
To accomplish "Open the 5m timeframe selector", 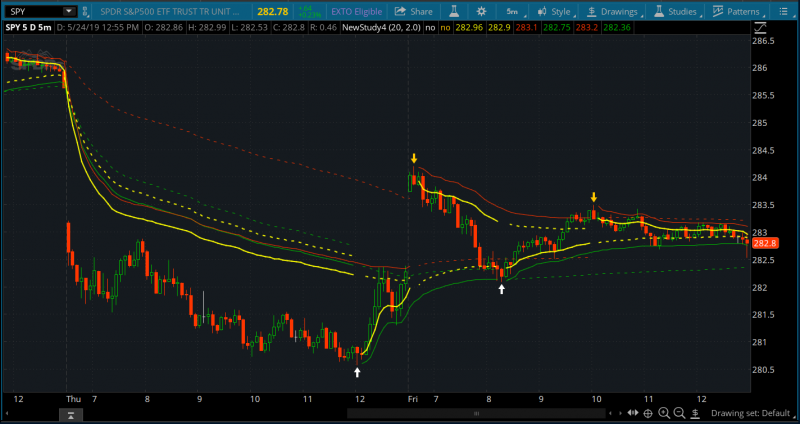I will pos(511,11).
